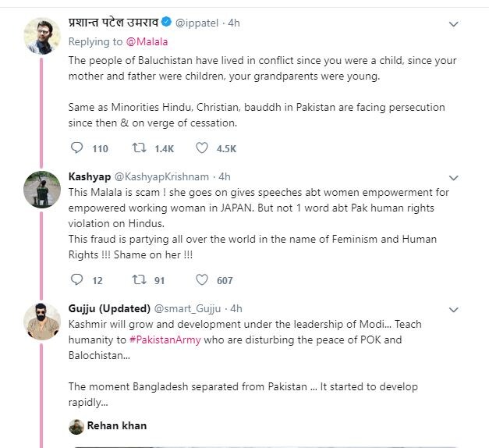Retweet Kashyap's tweet about Malala

[139, 280]
